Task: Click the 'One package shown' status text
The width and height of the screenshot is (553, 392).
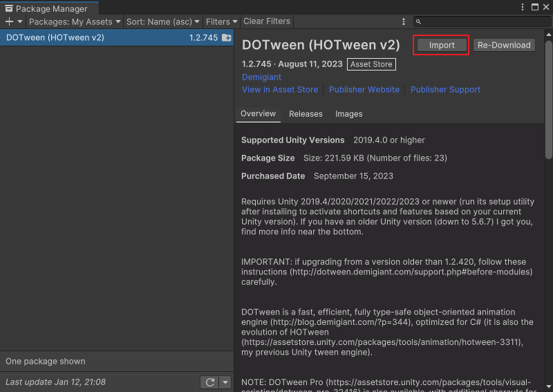Action: (x=46, y=362)
